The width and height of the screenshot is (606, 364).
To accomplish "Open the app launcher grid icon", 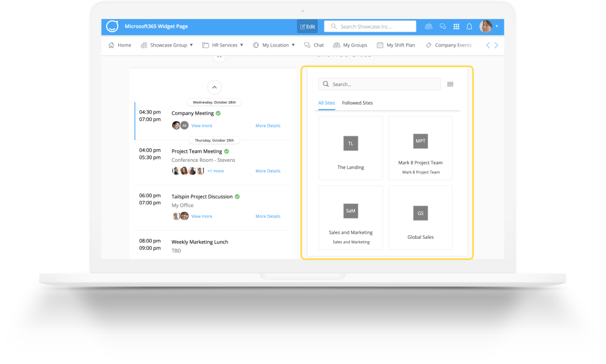I will click(456, 26).
